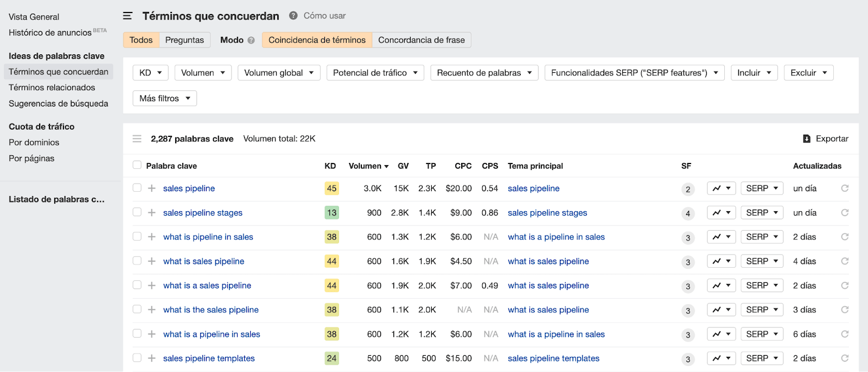The image size is (868, 372).
Task: Open the KD filter dropdown
Action: [x=150, y=73]
